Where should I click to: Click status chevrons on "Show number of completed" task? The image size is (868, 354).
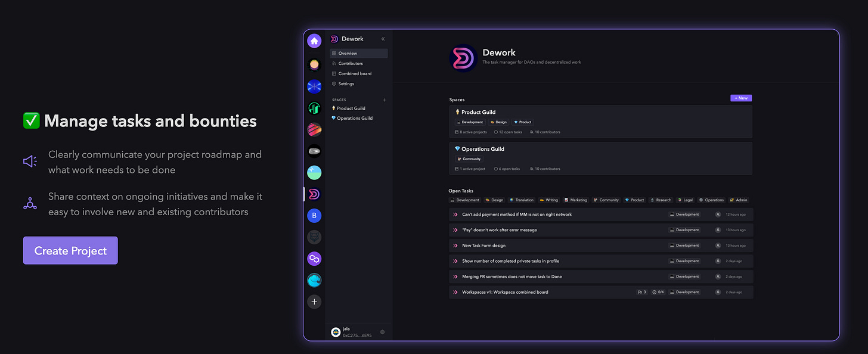[x=455, y=261]
